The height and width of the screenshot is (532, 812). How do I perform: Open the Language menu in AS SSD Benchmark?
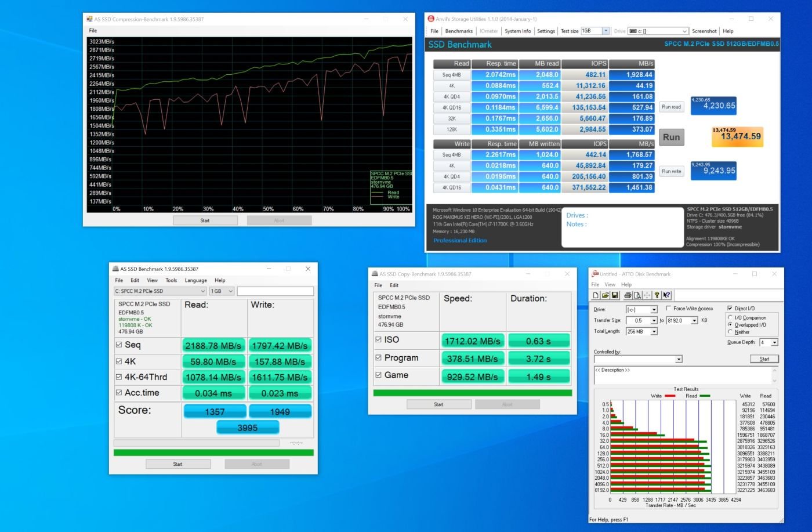click(x=196, y=280)
